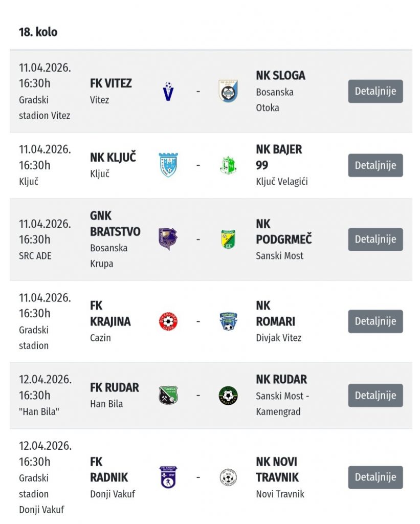Open Detaljnije for FK Krajina match
420x524 pixels.
tap(375, 321)
